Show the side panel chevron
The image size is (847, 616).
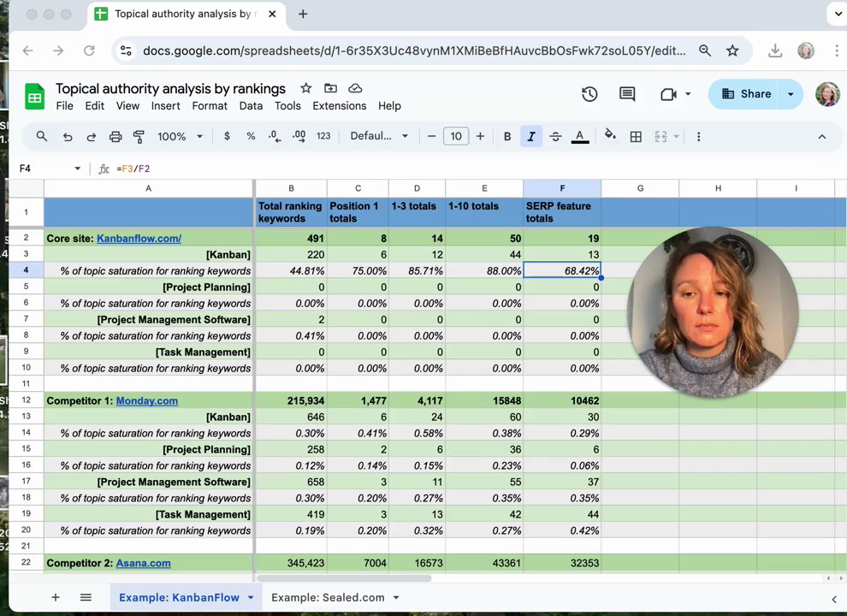(834, 599)
